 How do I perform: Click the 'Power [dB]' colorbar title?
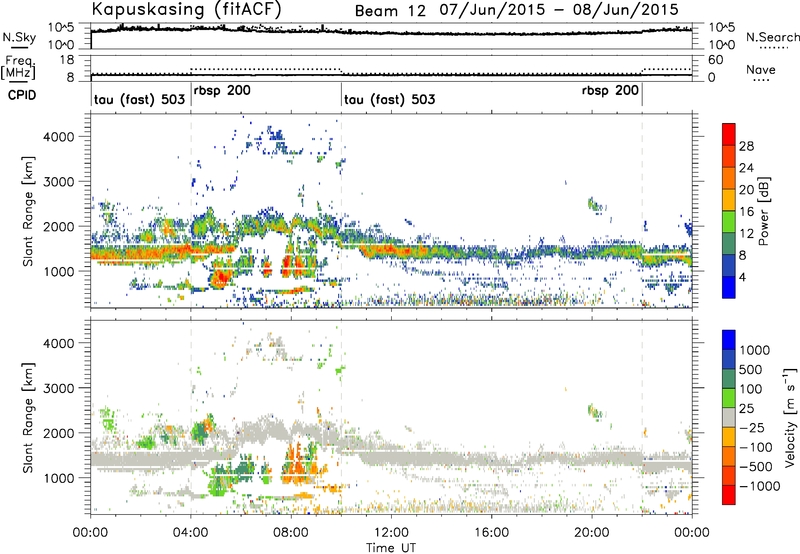pos(764,211)
